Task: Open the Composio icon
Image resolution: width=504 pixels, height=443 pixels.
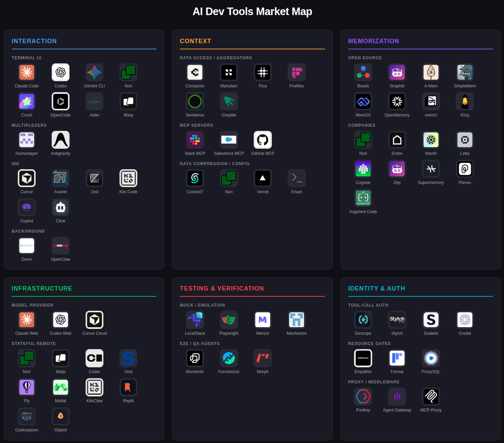Action: pos(195,72)
